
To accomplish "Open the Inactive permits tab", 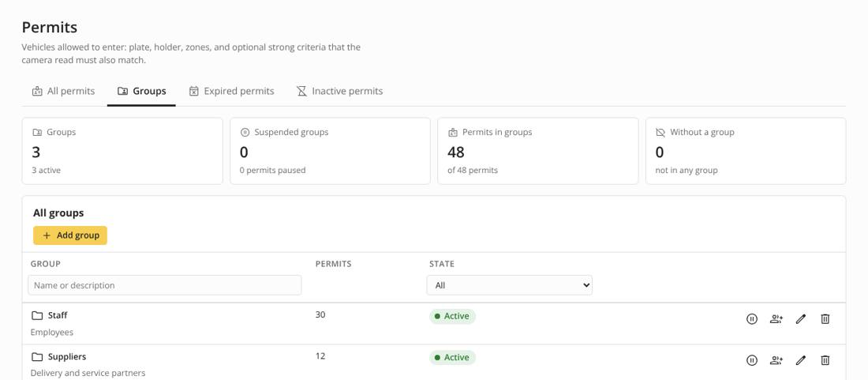I will pyautogui.click(x=339, y=91).
